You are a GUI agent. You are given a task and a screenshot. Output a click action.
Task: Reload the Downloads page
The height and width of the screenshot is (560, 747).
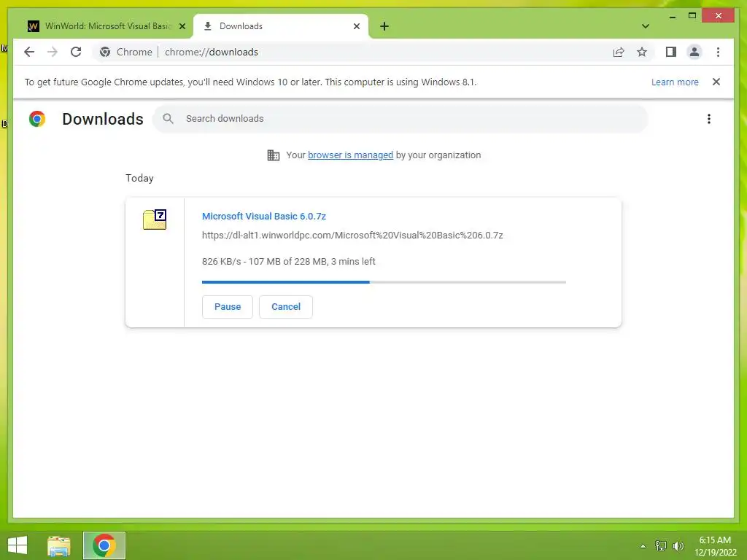[76, 52]
